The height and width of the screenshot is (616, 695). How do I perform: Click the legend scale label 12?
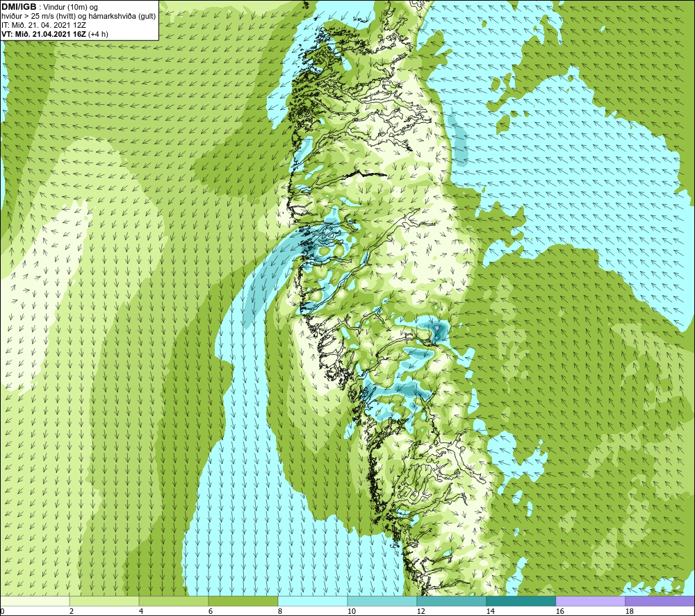[420, 612]
